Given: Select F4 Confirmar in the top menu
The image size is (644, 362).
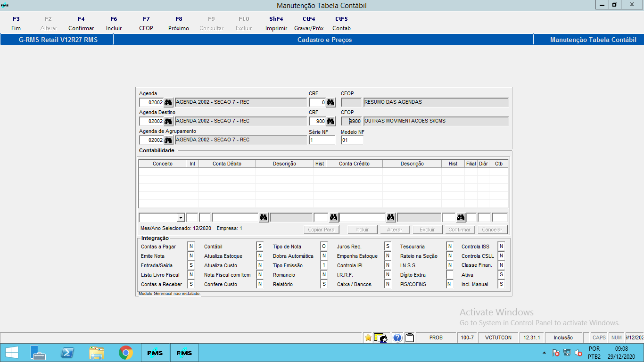Looking at the screenshot, I should tap(81, 24).
